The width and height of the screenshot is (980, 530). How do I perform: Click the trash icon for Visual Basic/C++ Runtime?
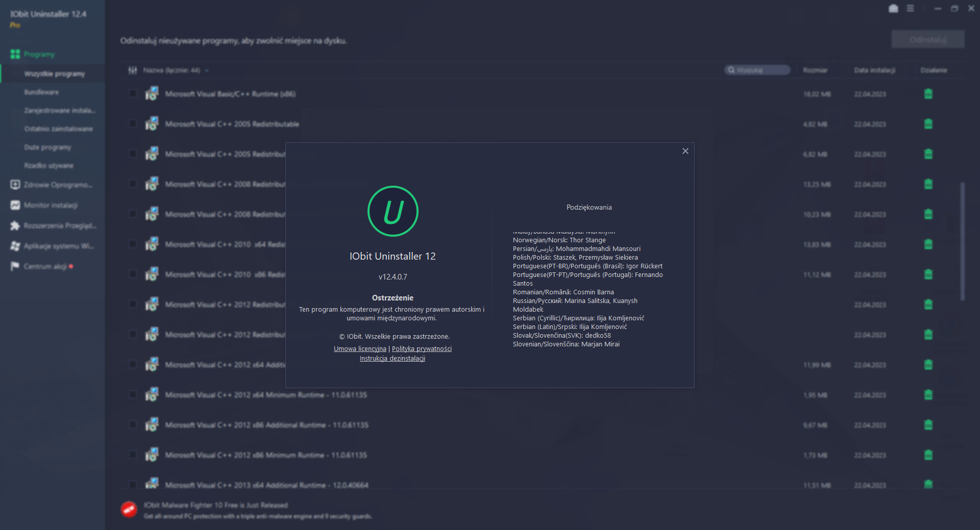(928, 94)
